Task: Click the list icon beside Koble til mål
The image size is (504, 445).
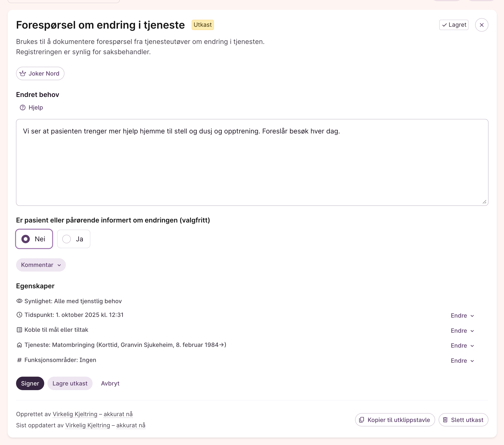Action: [19, 330]
